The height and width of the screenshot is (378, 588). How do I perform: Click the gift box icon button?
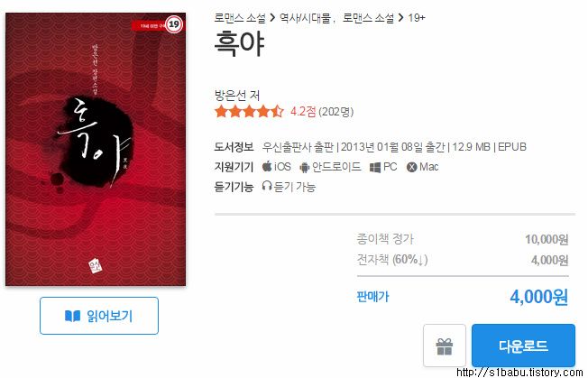(445, 346)
